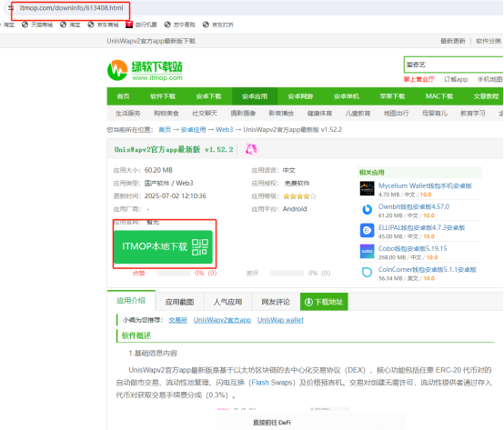The height and width of the screenshot is (430, 504).
Task: Open the 旅行机票 bookmark with red icon
Action: click(x=141, y=25)
